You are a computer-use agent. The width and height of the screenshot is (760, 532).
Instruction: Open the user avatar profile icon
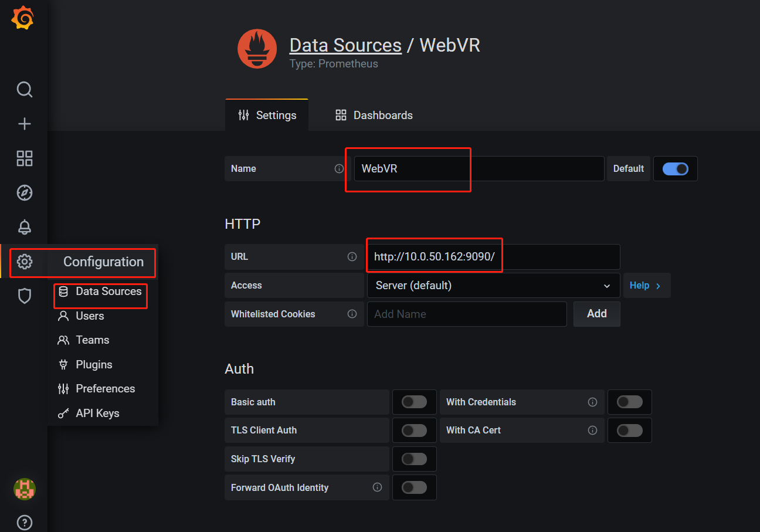point(24,489)
